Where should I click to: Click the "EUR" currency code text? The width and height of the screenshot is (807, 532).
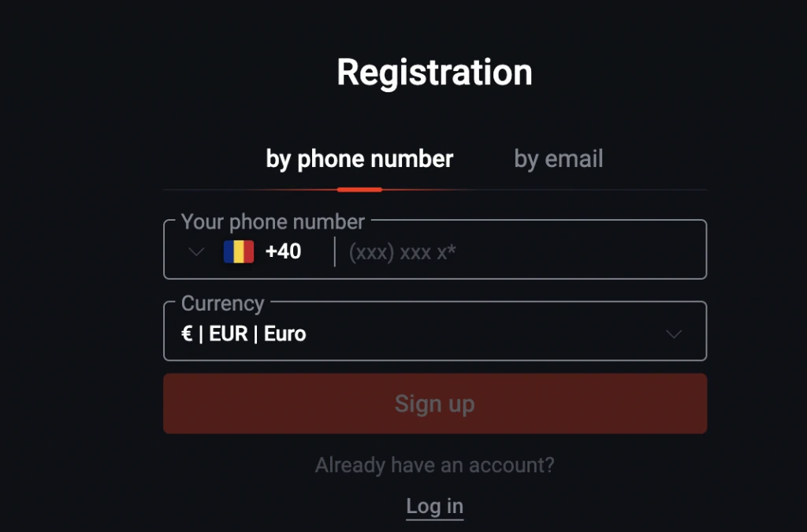pos(229,334)
